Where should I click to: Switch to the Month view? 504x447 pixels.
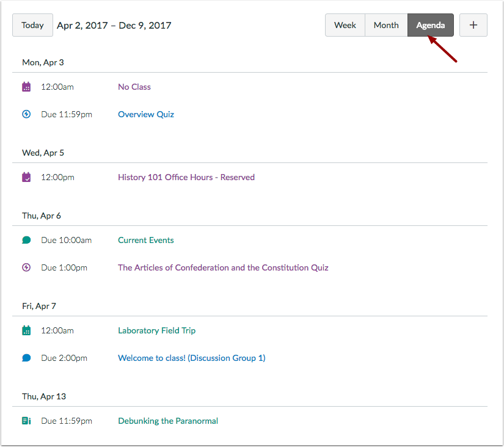coord(386,25)
